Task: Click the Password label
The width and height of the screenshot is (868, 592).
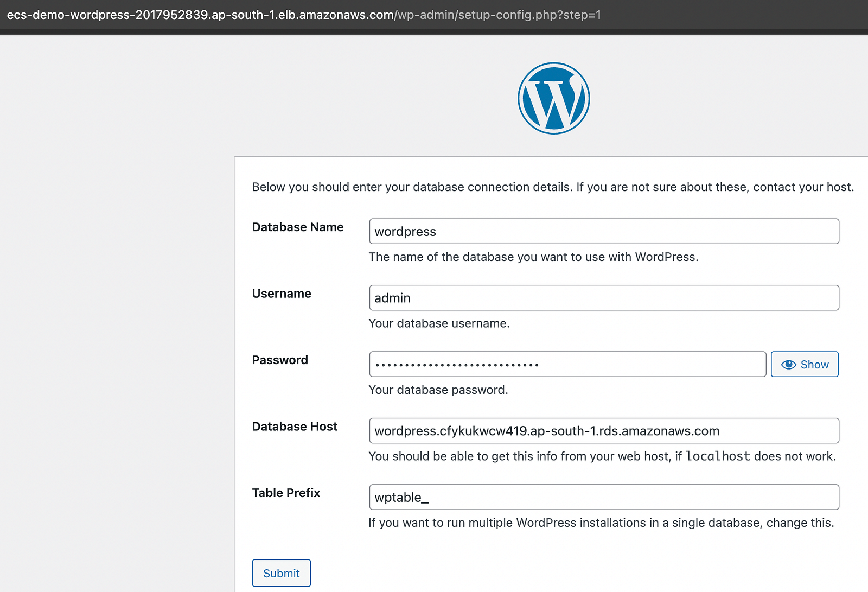Action: tap(280, 360)
